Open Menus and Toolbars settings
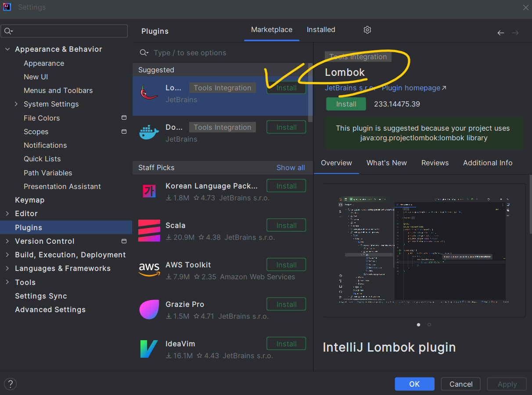This screenshot has height=395, width=532. (58, 90)
